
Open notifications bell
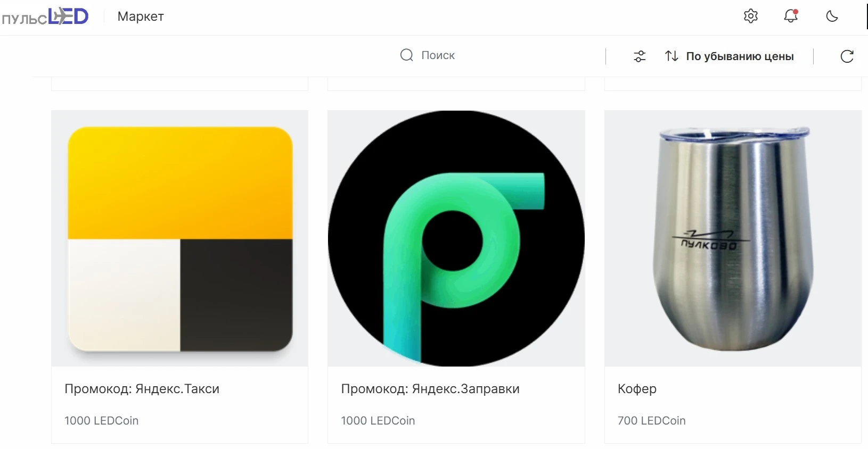pos(791,16)
